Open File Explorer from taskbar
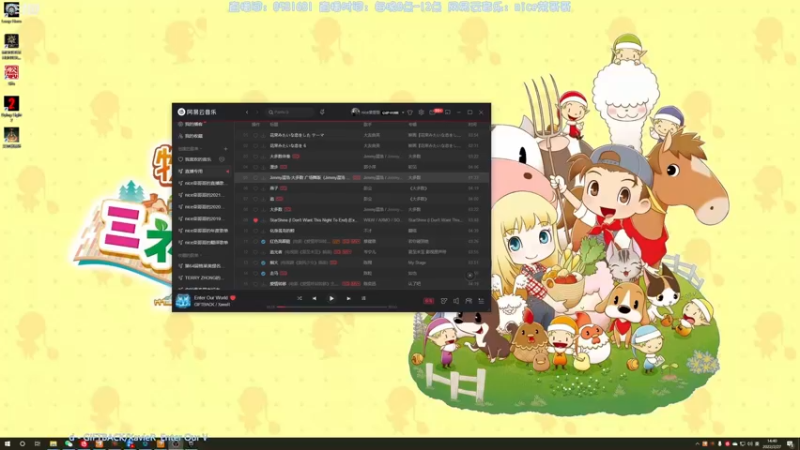800x450 pixels. [x=53, y=444]
